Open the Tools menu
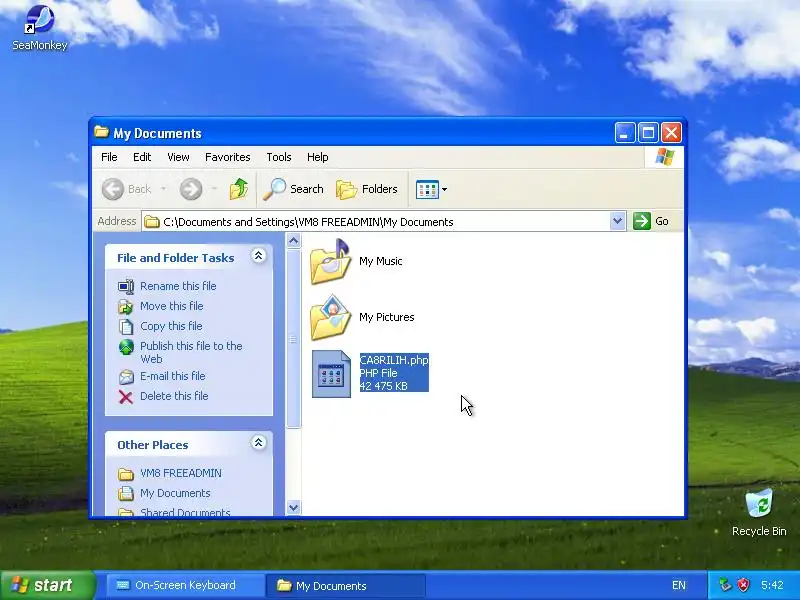This screenshot has width=800, height=600. tap(279, 157)
